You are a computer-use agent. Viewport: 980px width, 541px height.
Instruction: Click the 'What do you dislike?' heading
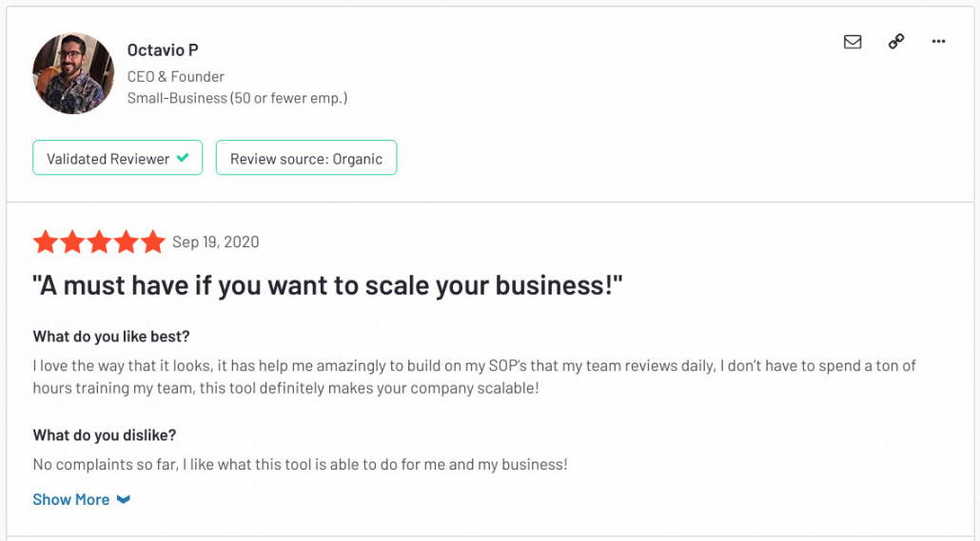(x=105, y=435)
